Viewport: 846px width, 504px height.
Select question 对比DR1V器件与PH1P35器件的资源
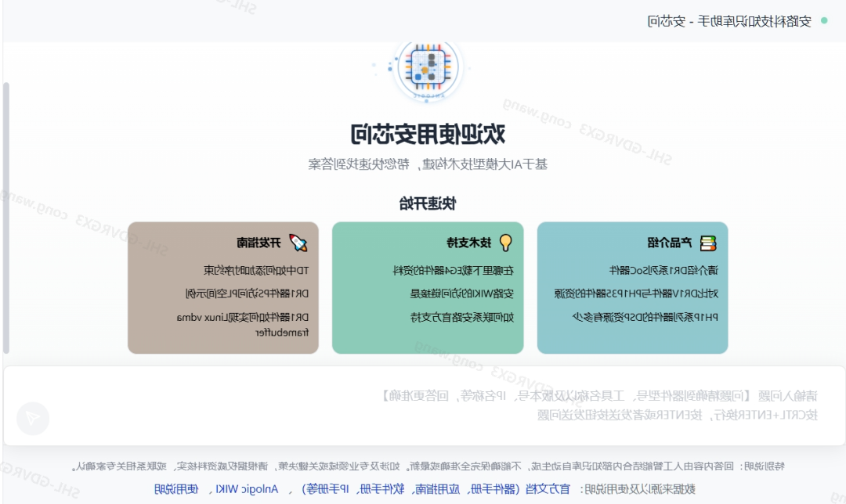[636, 293]
